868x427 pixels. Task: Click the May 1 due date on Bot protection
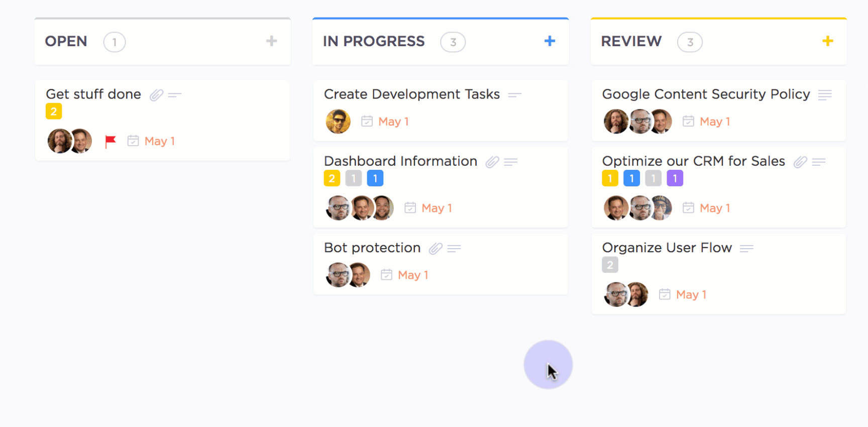pyautogui.click(x=413, y=275)
